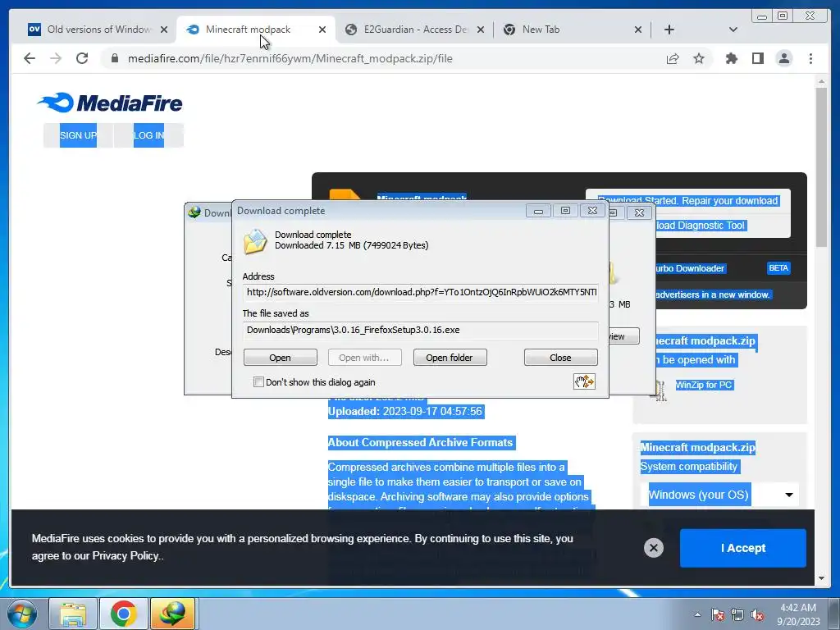Click the muted volume tray icon

[x=757, y=614]
